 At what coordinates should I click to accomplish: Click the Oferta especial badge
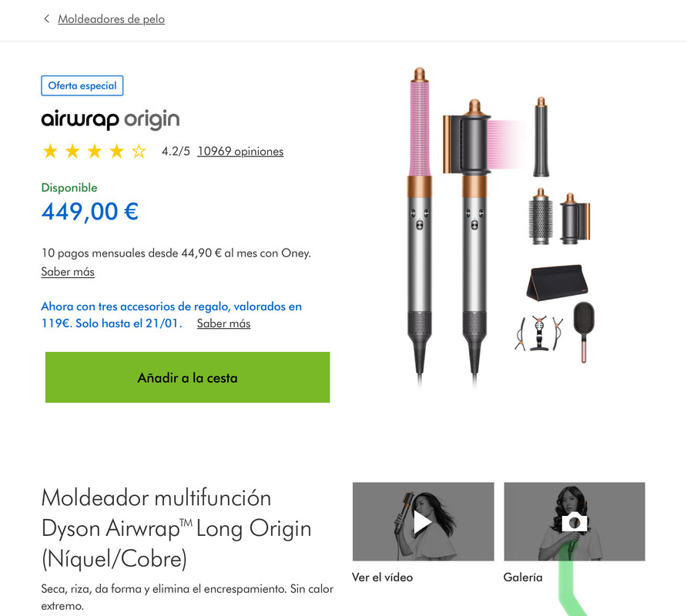82,85
